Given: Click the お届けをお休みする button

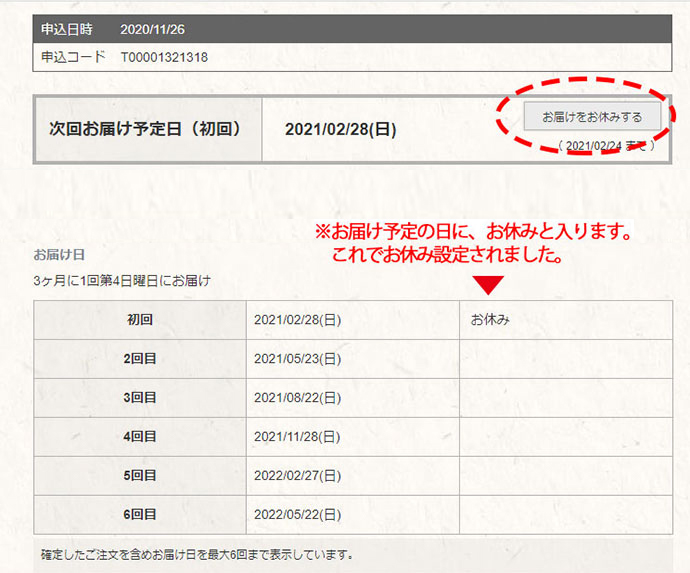Looking at the screenshot, I should tap(592, 117).
